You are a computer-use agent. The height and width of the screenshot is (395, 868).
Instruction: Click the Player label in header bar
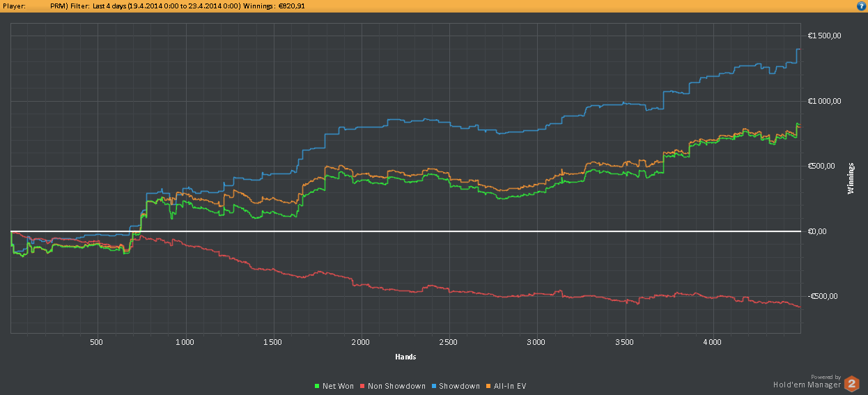(14, 6)
